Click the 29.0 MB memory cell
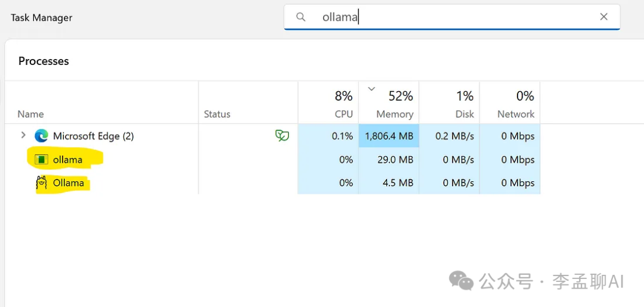 389,159
